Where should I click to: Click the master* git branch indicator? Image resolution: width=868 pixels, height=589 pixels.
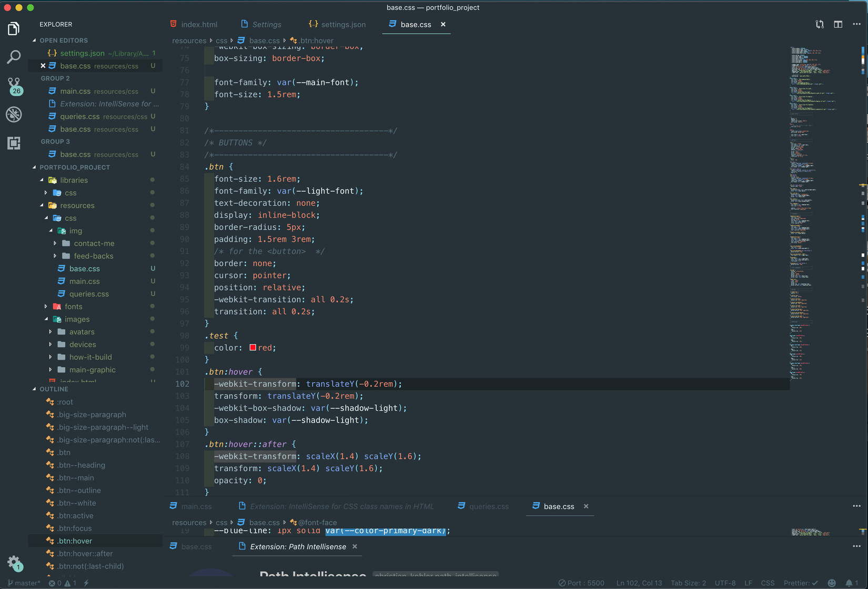click(24, 583)
